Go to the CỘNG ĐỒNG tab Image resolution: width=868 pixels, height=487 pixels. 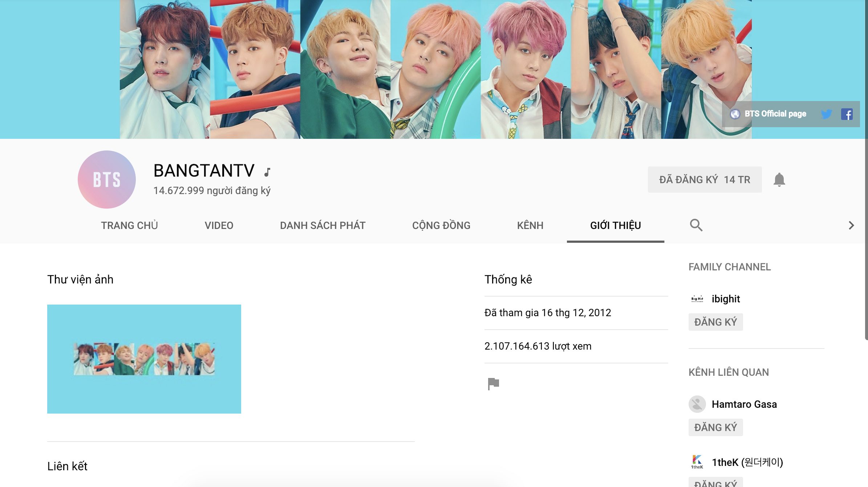(441, 225)
